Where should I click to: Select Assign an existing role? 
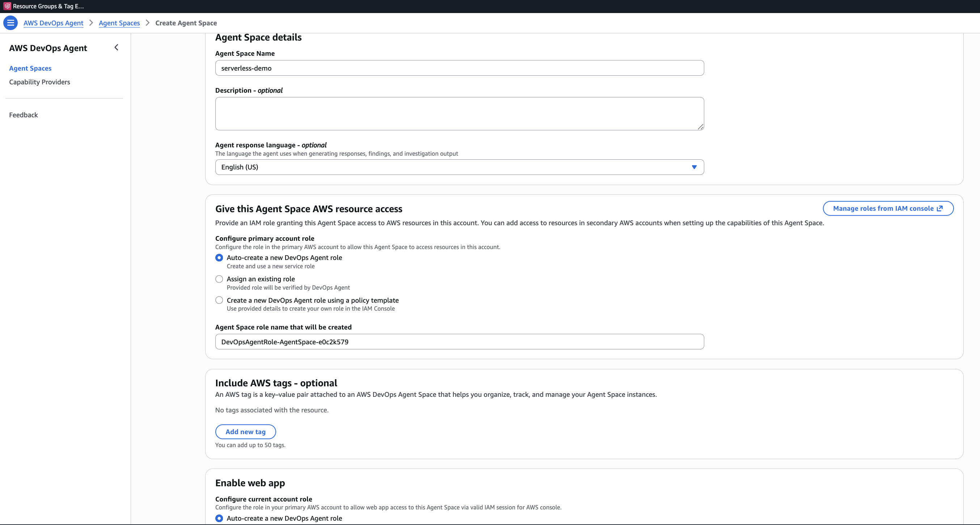(x=219, y=279)
